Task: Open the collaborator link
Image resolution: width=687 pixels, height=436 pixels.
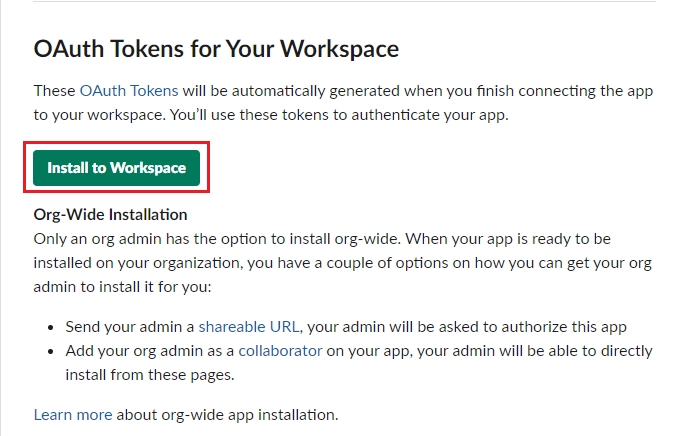Action: point(280,351)
